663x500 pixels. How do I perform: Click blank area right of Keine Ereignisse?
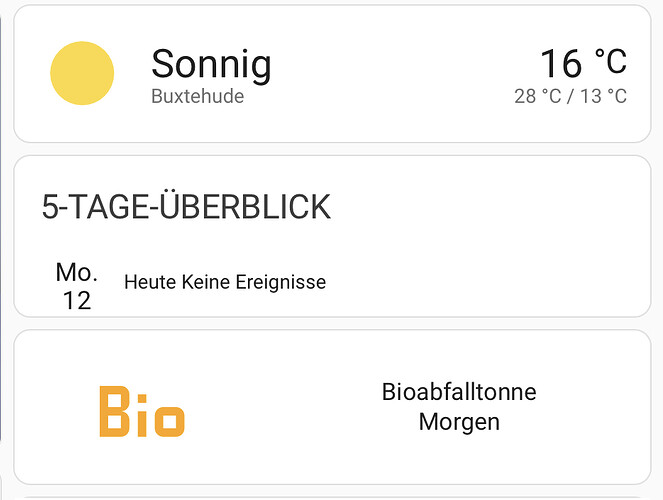(480, 282)
